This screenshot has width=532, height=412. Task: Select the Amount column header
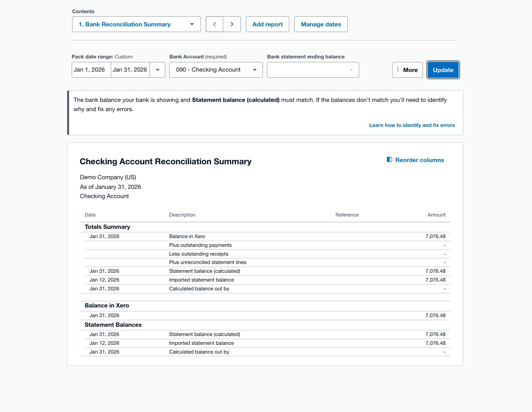click(x=437, y=215)
